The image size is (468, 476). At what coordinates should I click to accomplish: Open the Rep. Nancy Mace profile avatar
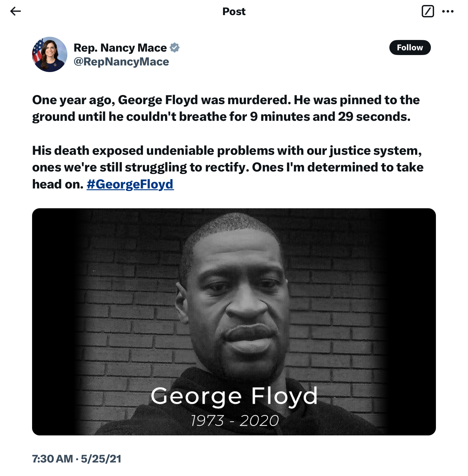(50, 54)
